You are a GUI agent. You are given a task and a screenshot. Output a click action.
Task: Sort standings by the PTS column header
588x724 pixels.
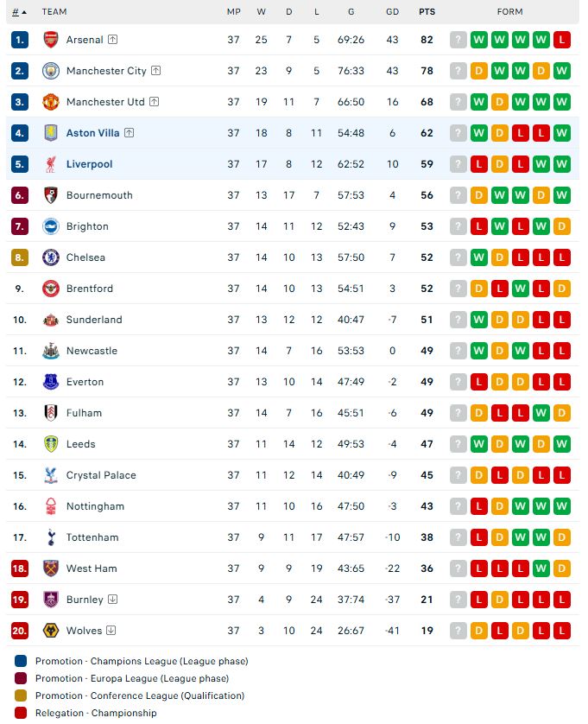pyautogui.click(x=427, y=12)
